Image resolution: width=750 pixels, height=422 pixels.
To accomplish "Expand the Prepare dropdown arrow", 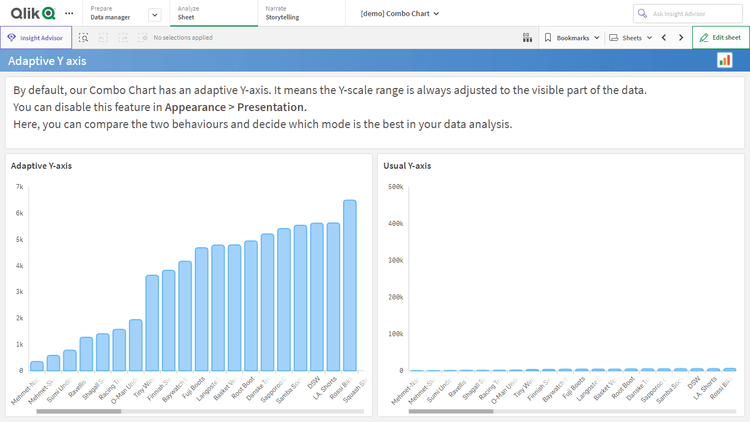I will pyautogui.click(x=154, y=14).
